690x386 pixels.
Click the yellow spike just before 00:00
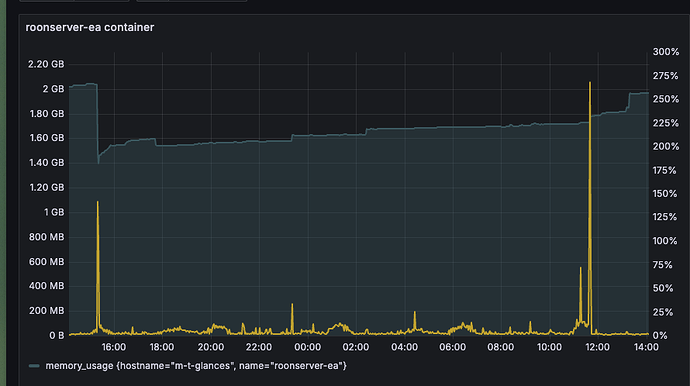(x=292, y=304)
